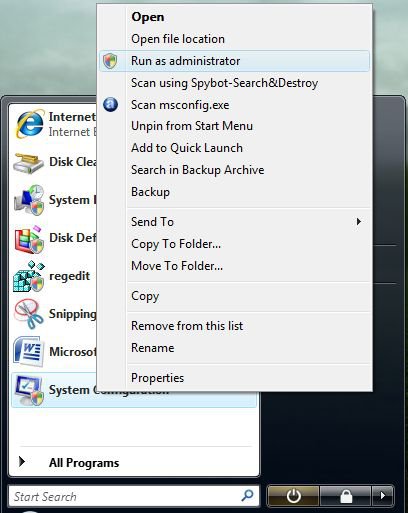Click the 'System Configuration' pinned entry text
Viewport: 408px width, 513px height.
pyautogui.click(x=109, y=390)
